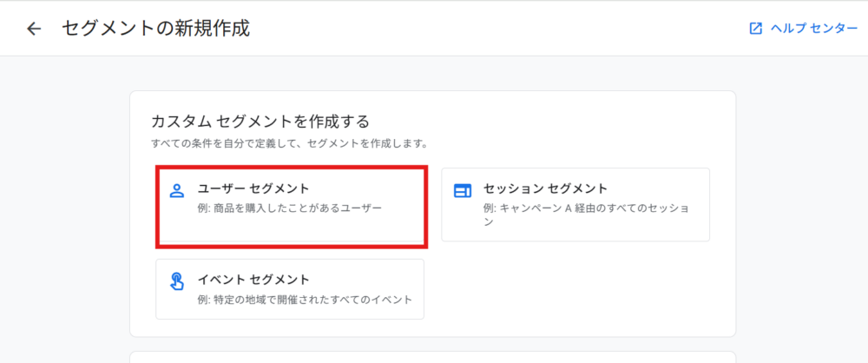Click the イベント セグメント title text
The height and width of the screenshot is (363, 868).
click(253, 279)
